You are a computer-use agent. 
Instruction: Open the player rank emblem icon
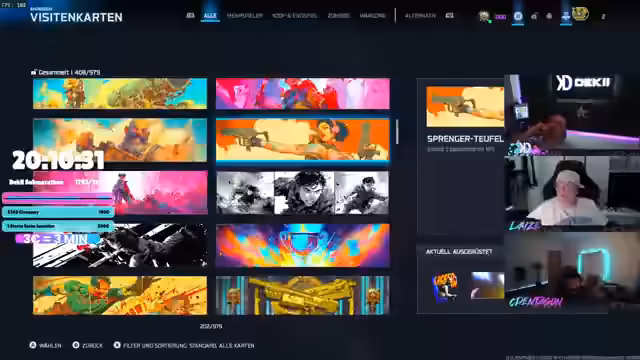pos(484,16)
